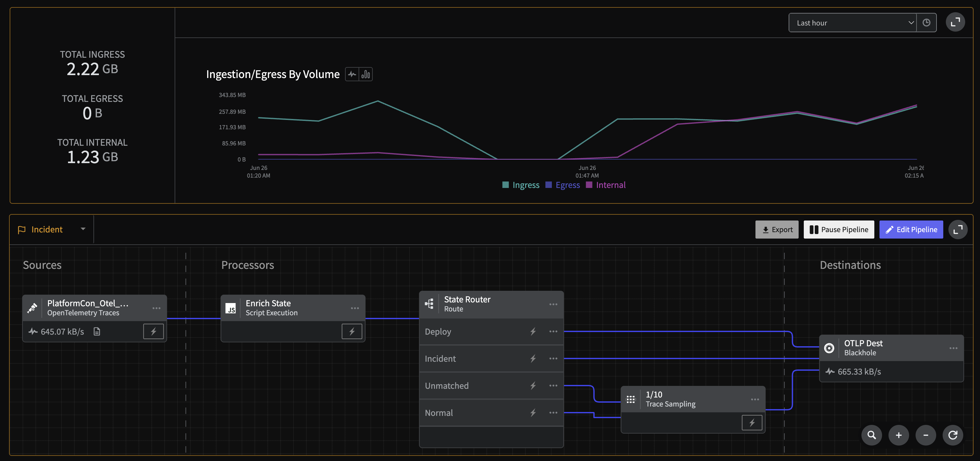Image resolution: width=980 pixels, height=461 pixels.
Task: Switch chart to line graph view
Action: pyautogui.click(x=352, y=74)
